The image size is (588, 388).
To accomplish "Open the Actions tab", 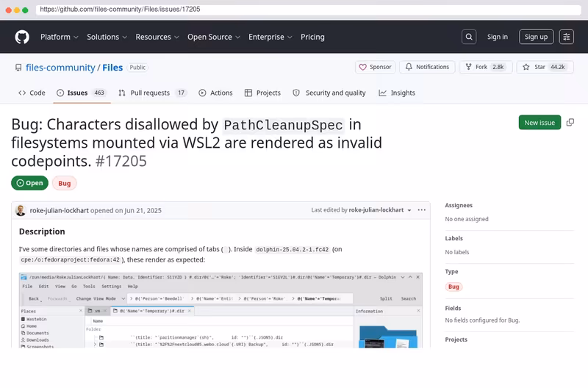I will [215, 93].
